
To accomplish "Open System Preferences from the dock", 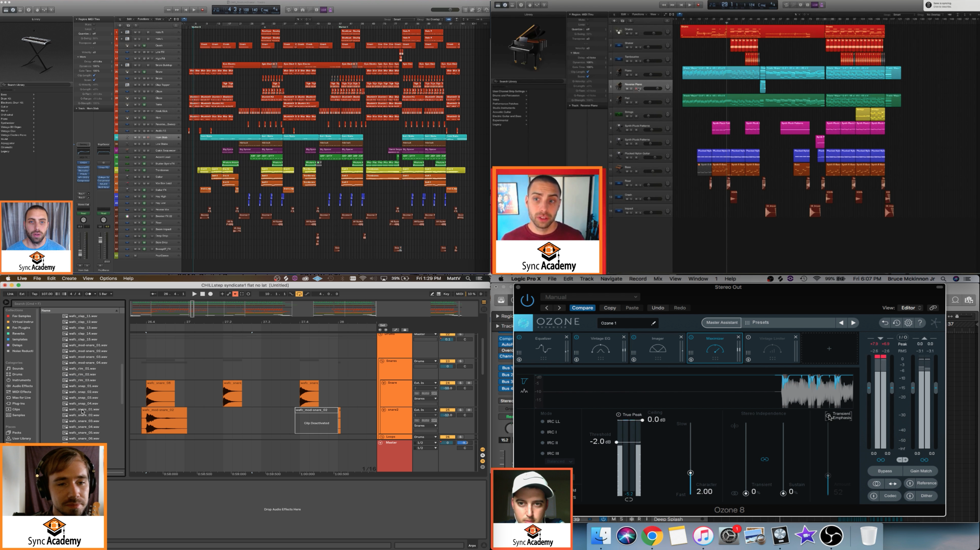I will [728, 536].
